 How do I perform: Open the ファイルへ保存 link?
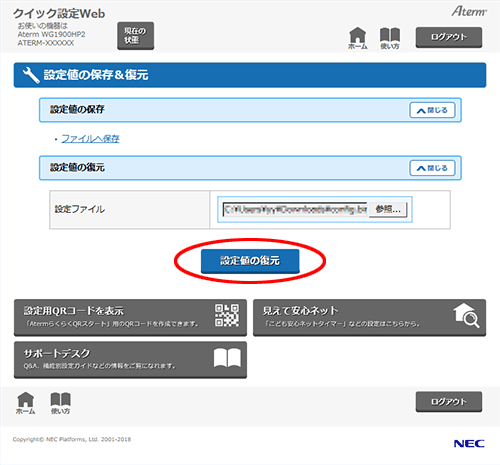coord(90,139)
